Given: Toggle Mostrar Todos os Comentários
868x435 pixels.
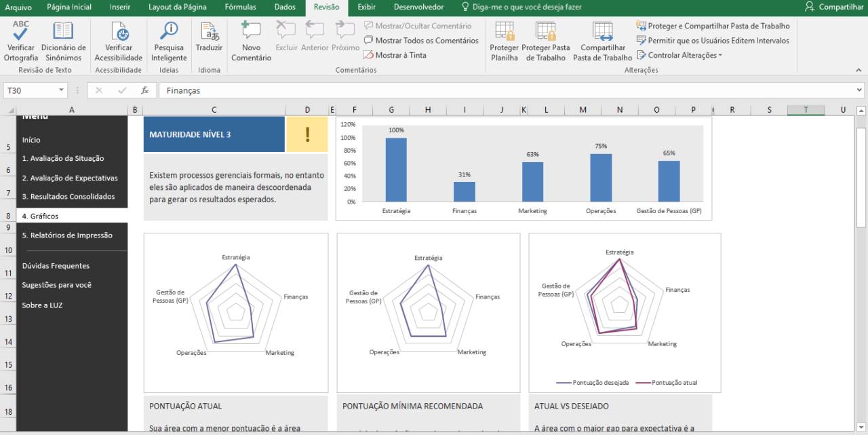Looking at the screenshot, I should click(x=421, y=41).
